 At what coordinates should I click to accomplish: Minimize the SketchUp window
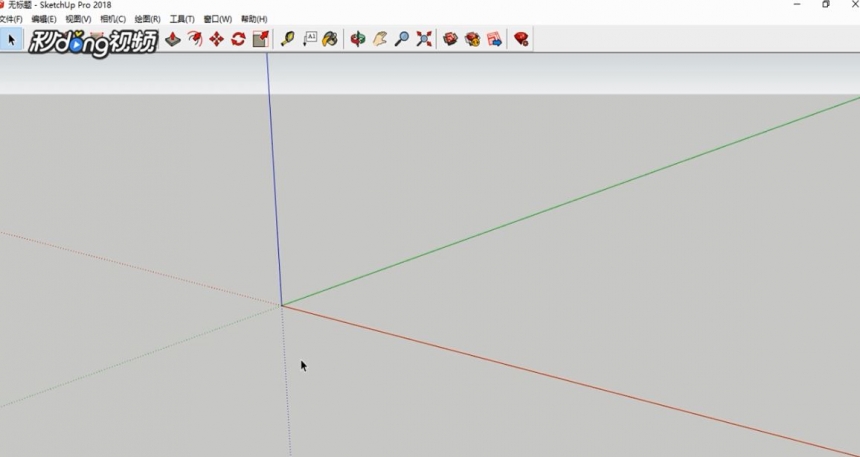tap(797, 4)
